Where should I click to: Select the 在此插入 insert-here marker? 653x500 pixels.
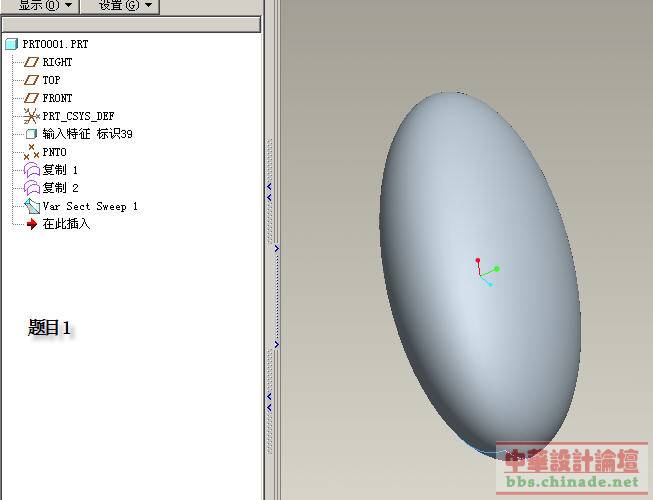pos(66,224)
